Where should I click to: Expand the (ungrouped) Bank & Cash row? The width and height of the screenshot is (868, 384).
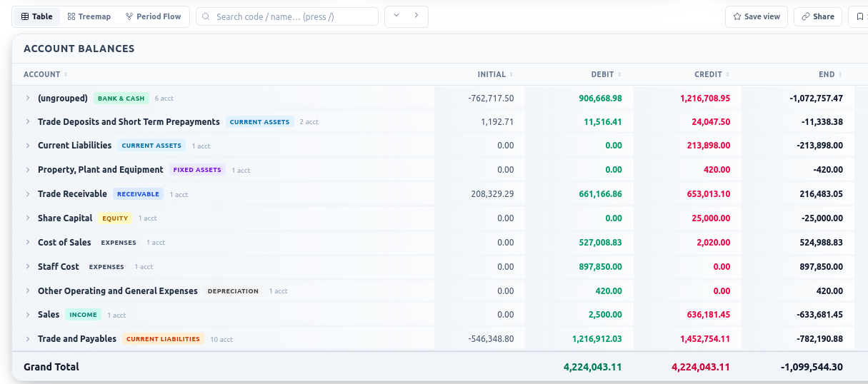[x=28, y=98]
